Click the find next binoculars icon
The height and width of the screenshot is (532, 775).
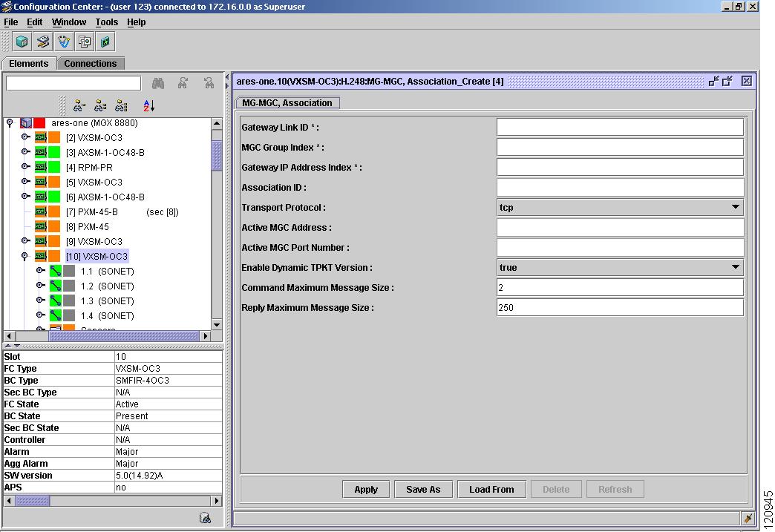[x=183, y=83]
